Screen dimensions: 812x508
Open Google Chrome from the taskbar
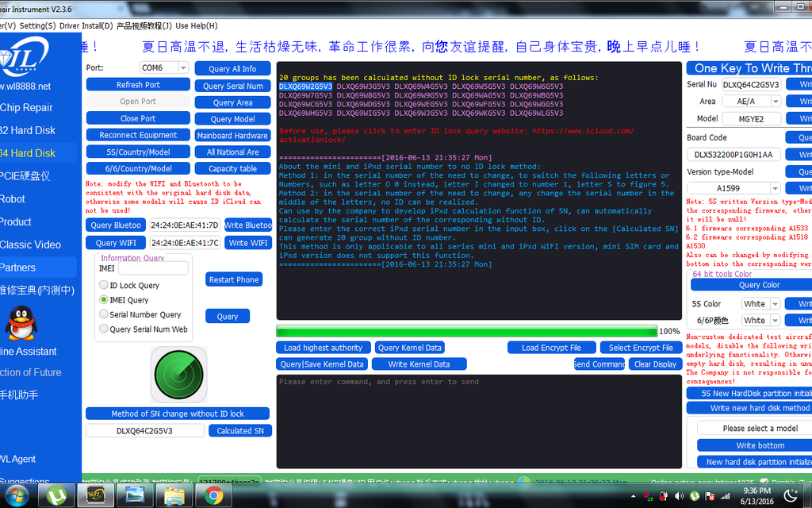click(x=213, y=496)
